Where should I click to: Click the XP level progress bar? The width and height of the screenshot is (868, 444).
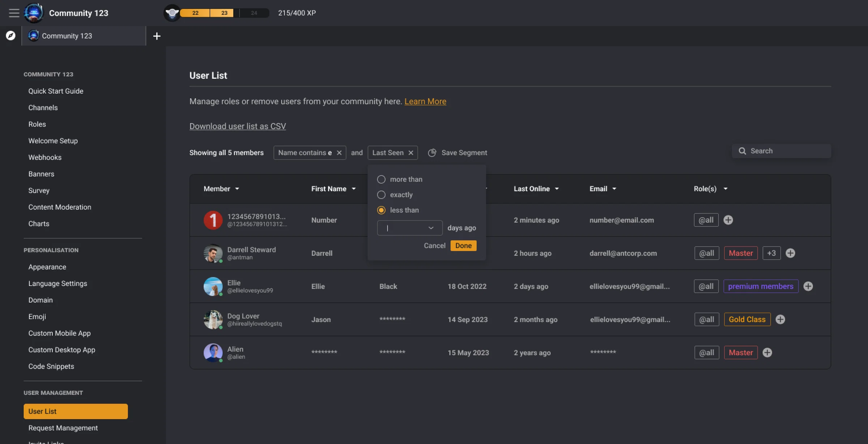pos(224,13)
